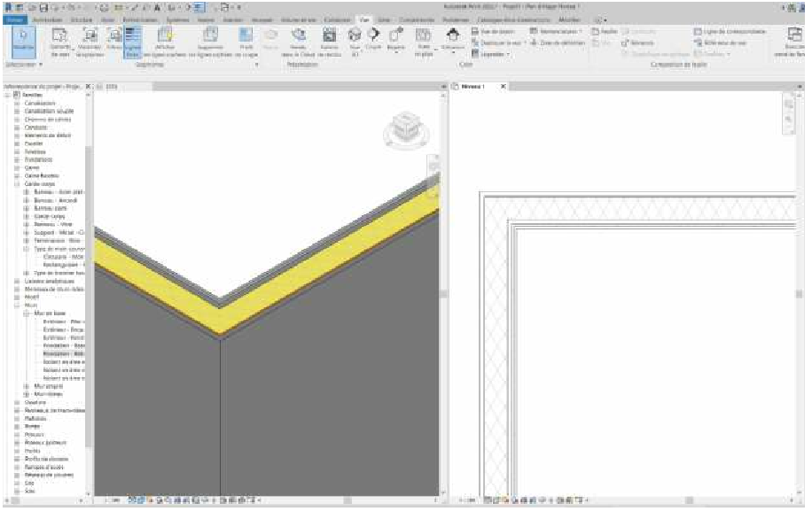Click the Modifier selection tool
812x511 pixels.
pos(22,42)
